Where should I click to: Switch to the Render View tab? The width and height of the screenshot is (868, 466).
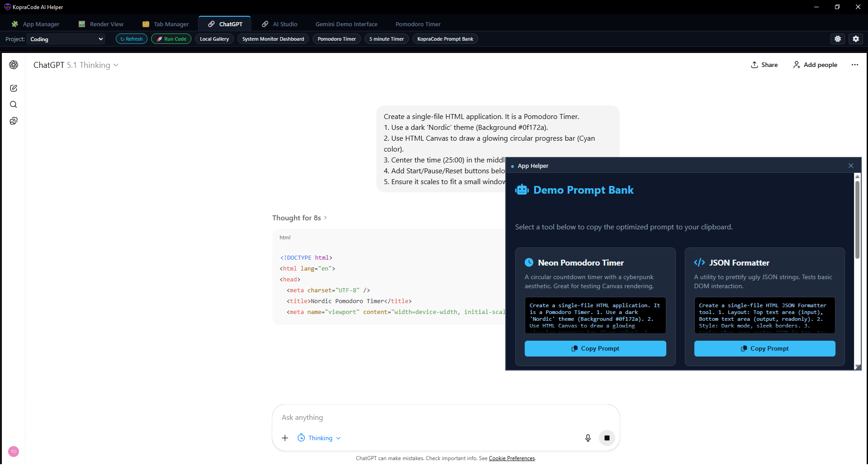[x=101, y=24]
